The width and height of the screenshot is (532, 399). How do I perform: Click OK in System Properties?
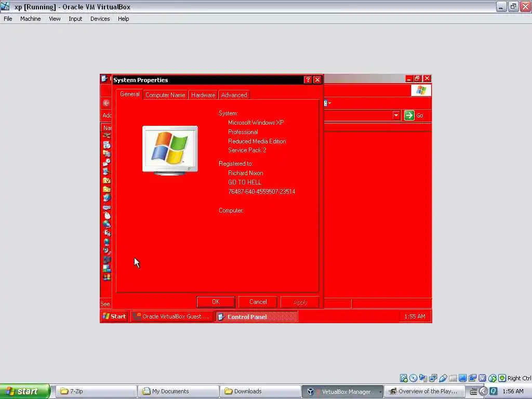click(216, 302)
